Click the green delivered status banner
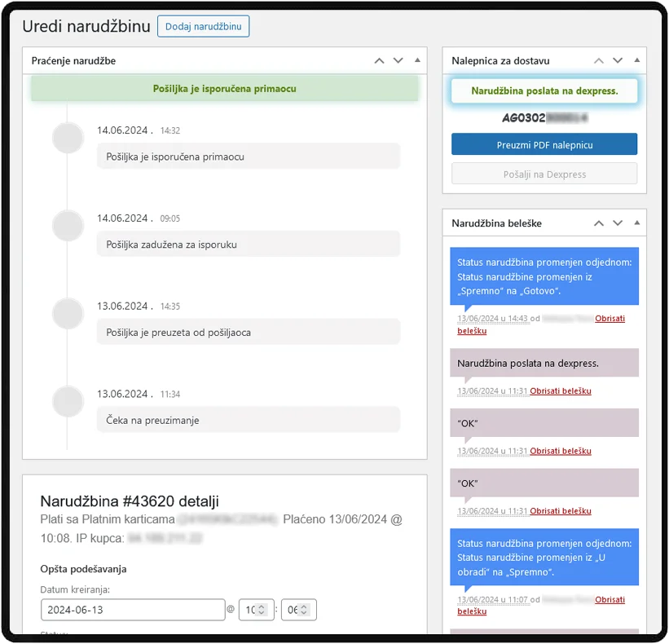Screen dimensions: 669x644 coord(224,89)
